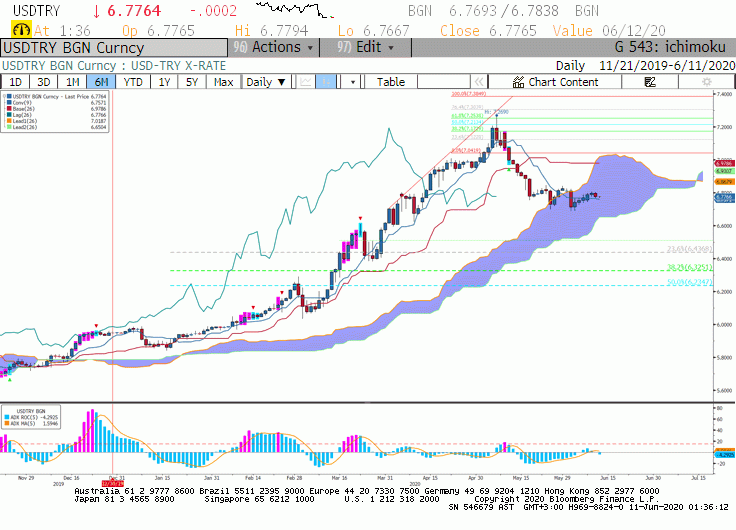
Task: Select the 1M time range
Action: click(72, 82)
